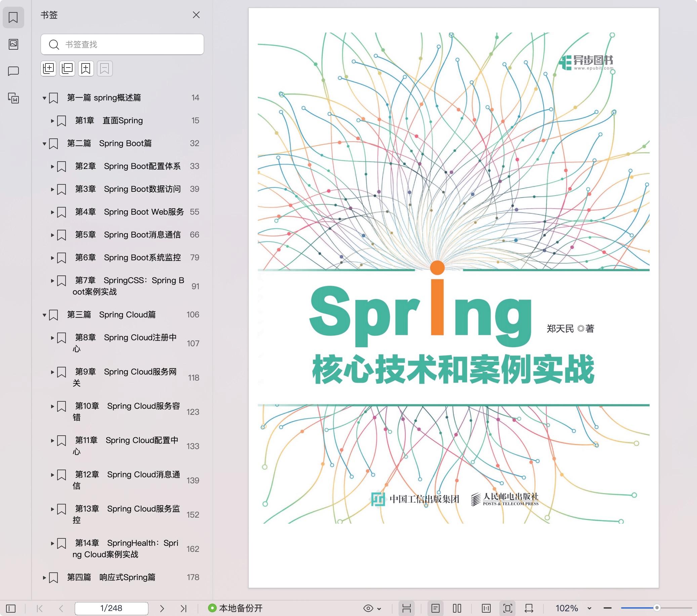
Task: Go to 第9章 Spring Cloud服务网关
Action: tap(125, 378)
